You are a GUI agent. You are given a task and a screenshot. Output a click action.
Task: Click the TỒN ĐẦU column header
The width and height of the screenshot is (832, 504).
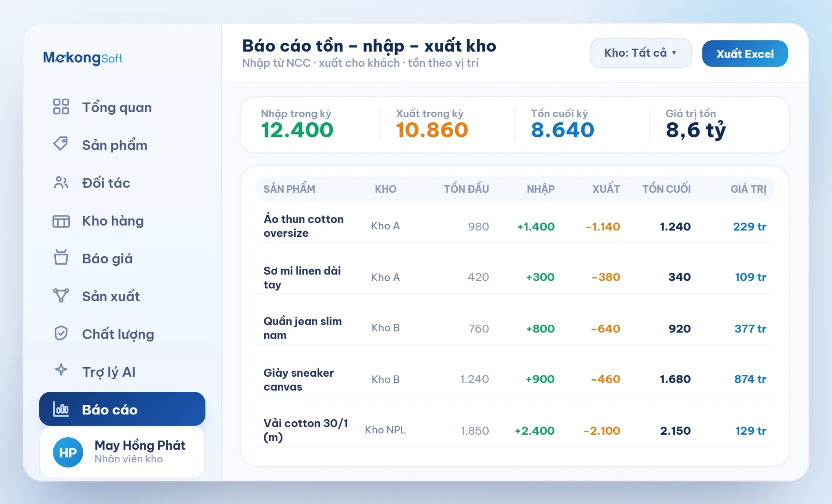[466, 189]
